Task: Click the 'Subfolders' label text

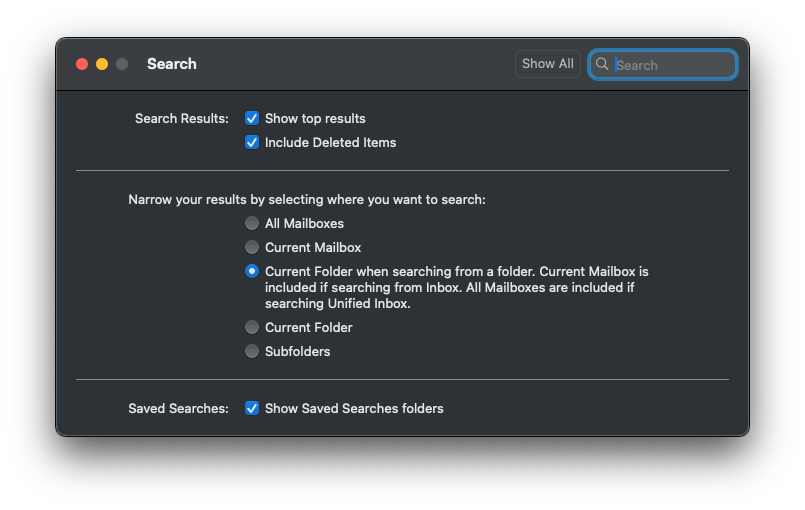Action: click(x=298, y=351)
